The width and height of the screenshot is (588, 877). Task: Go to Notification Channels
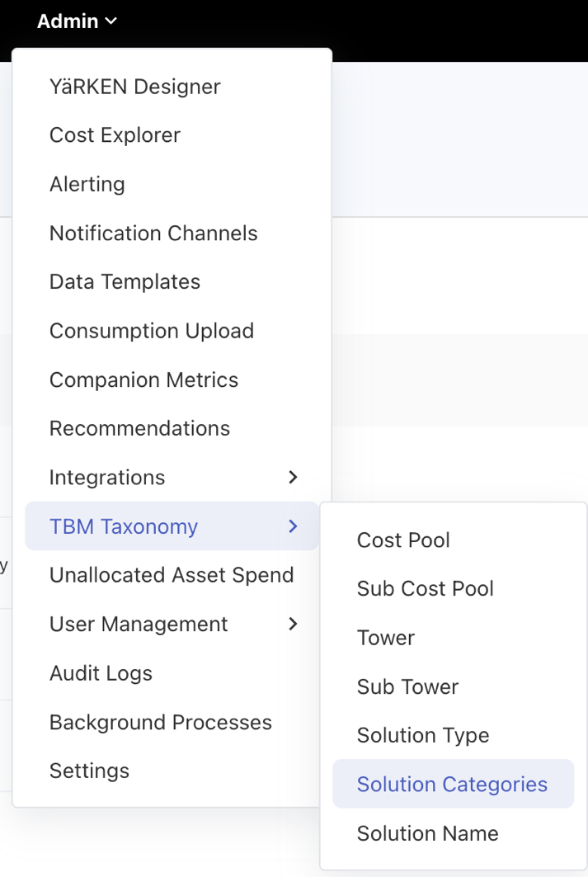pos(153,233)
